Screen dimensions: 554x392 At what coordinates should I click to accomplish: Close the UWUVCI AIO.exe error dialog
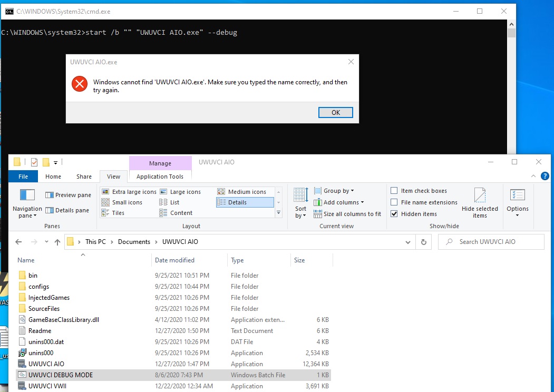tap(351, 62)
